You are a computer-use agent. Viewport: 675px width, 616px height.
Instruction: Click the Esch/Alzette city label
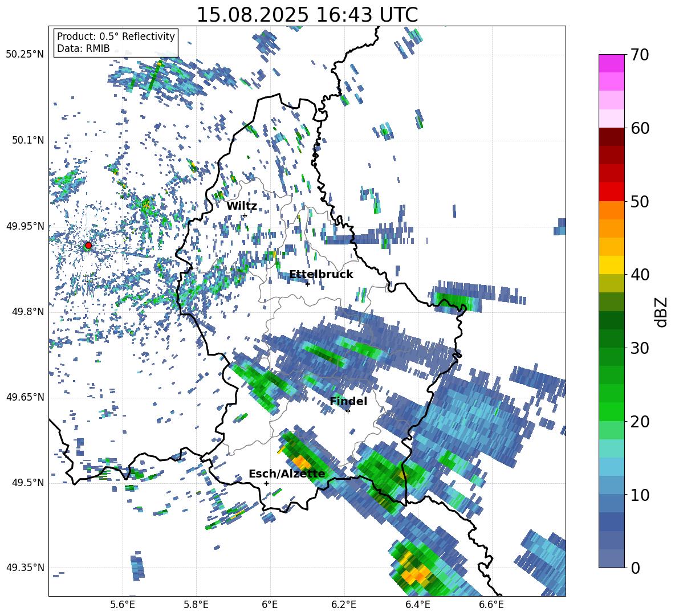click(287, 474)
